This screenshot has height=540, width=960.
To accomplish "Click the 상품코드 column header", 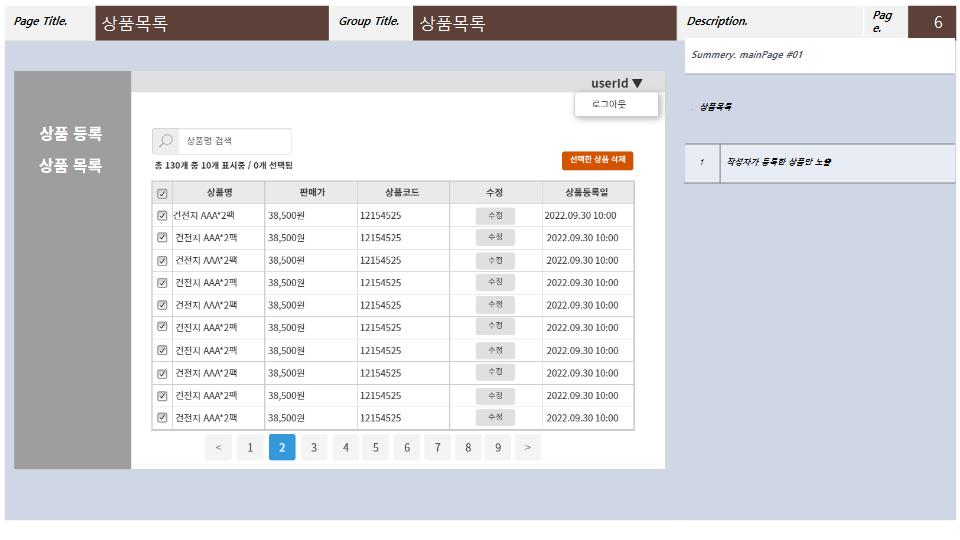I will pyautogui.click(x=402, y=192).
